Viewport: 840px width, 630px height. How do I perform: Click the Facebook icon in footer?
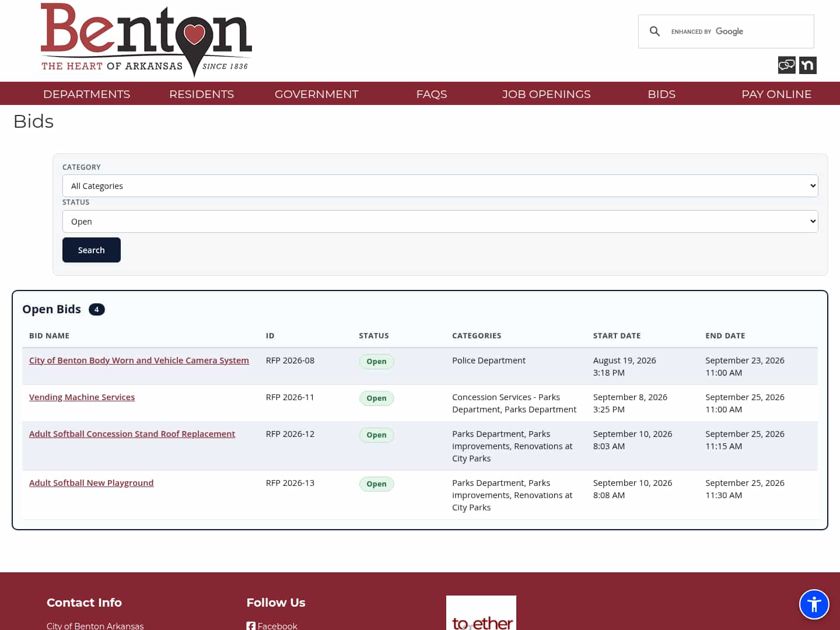point(251,626)
